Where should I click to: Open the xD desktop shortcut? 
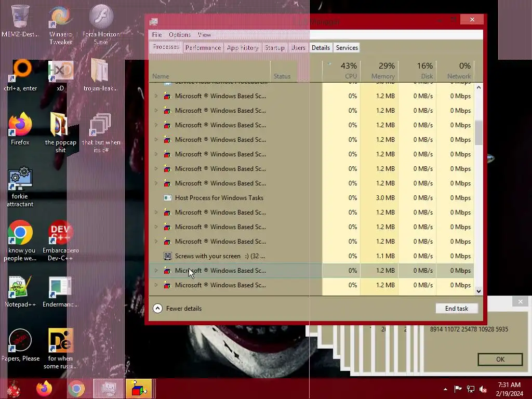pyautogui.click(x=60, y=75)
